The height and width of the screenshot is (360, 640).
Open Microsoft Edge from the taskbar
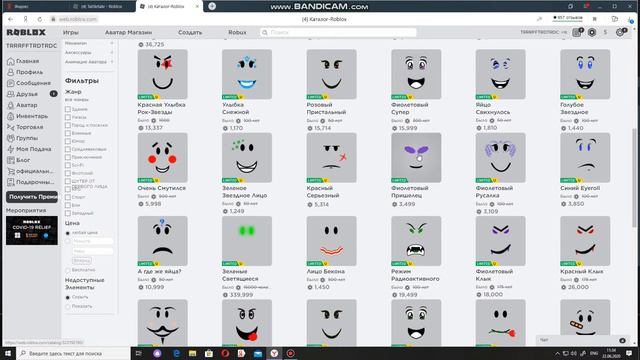(176, 353)
